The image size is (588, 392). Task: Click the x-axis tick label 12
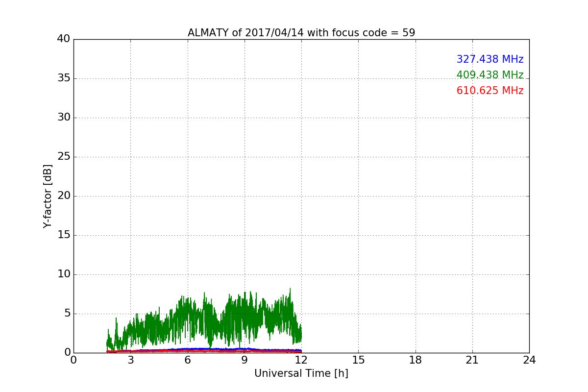pyautogui.click(x=301, y=360)
